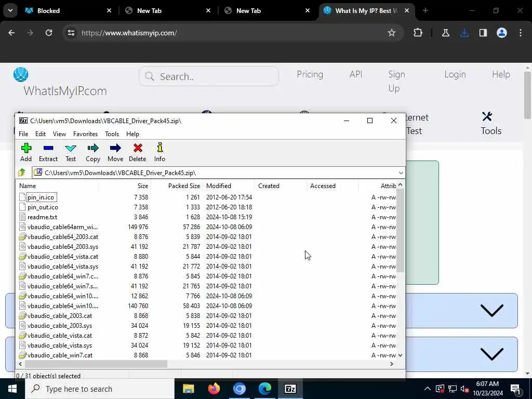Sort by the Size column header
Viewport: 532px width, 399px height.
pos(125,186)
